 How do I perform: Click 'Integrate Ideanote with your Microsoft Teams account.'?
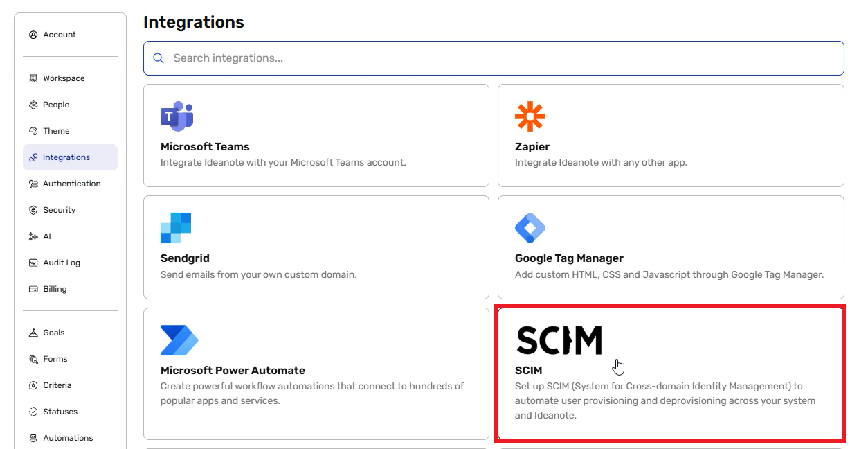coord(283,163)
